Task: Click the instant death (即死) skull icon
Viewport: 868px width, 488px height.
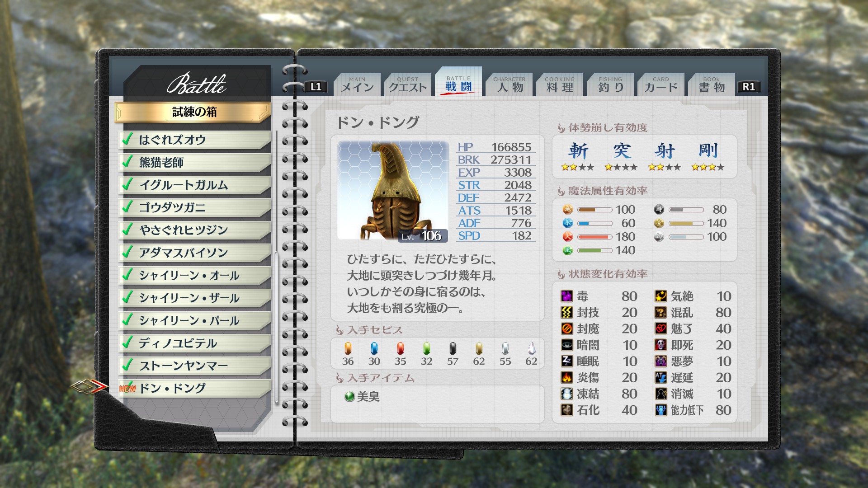Action: coord(660,345)
